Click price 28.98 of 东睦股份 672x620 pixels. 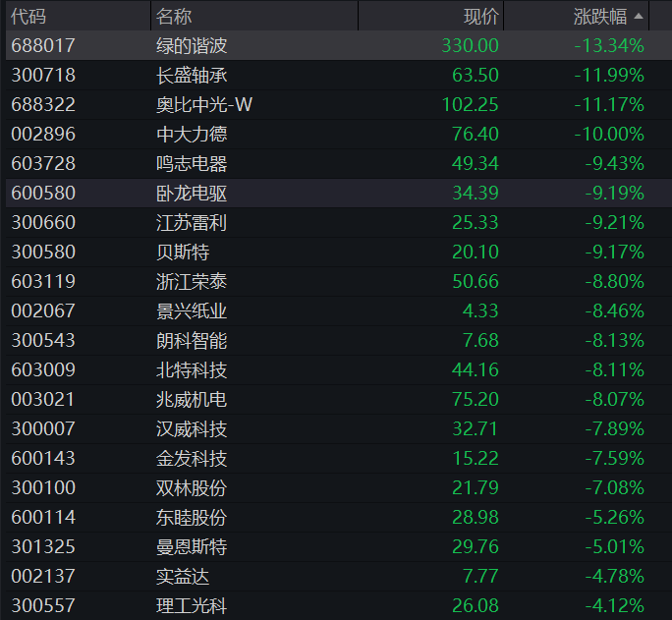476,518
